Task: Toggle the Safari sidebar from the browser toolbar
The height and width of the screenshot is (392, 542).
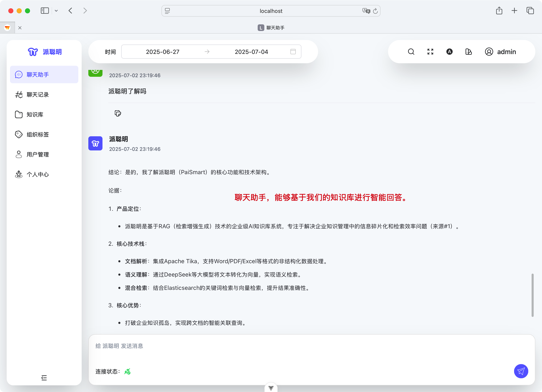Action: (x=45, y=10)
